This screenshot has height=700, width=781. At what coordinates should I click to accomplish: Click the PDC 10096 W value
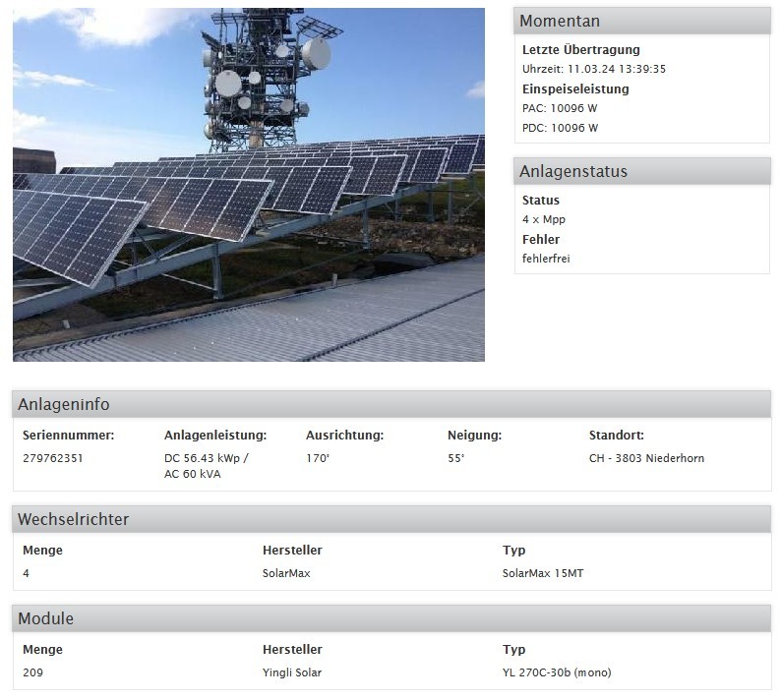tap(560, 128)
